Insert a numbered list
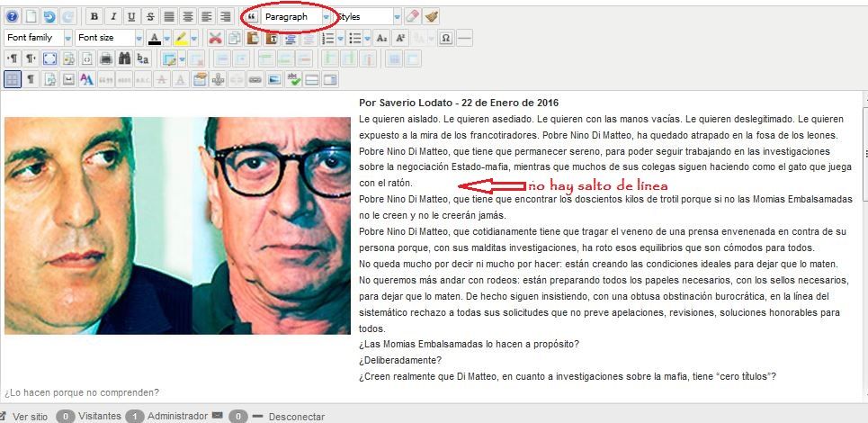 coord(328,38)
